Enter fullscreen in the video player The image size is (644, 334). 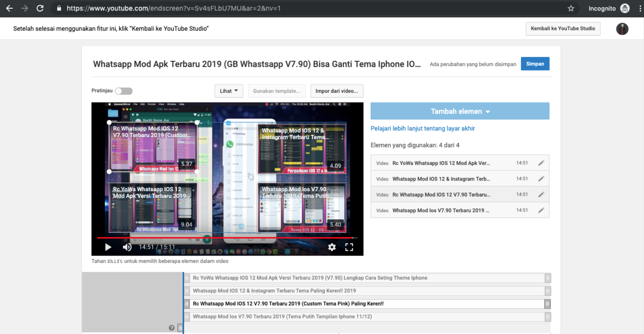(349, 247)
